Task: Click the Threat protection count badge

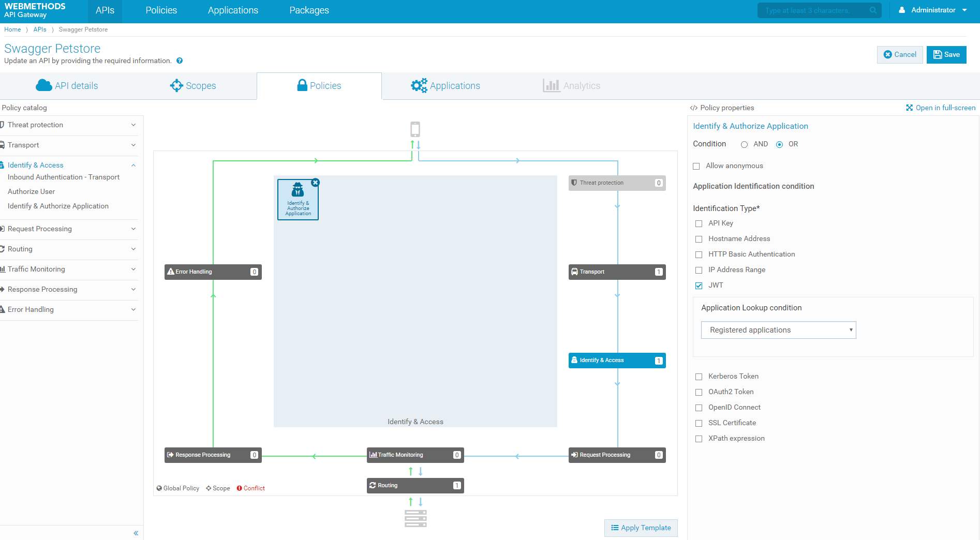Action: tap(659, 183)
